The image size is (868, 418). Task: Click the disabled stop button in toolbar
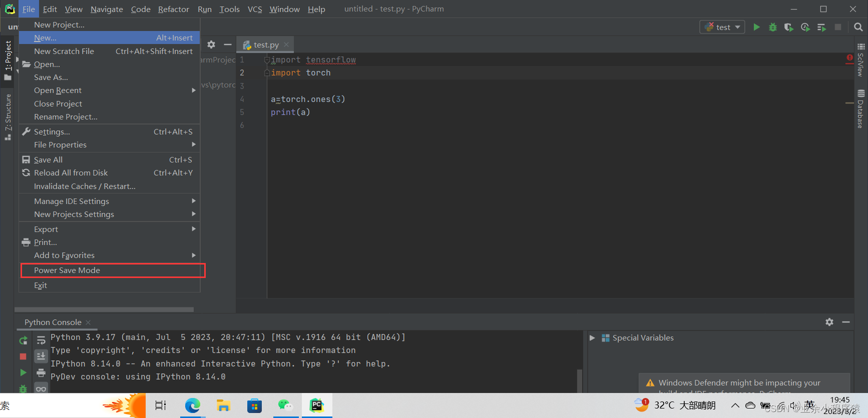pos(838,27)
